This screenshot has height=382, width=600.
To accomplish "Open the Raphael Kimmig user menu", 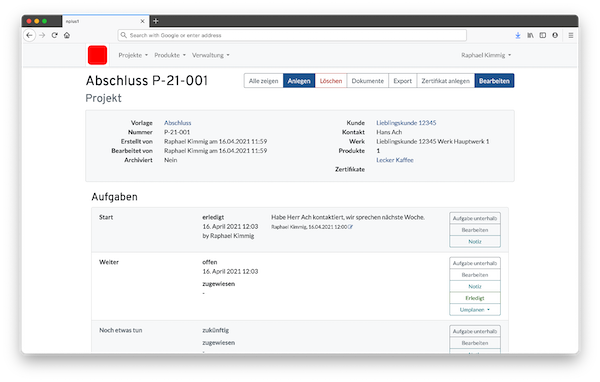I will coord(486,55).
